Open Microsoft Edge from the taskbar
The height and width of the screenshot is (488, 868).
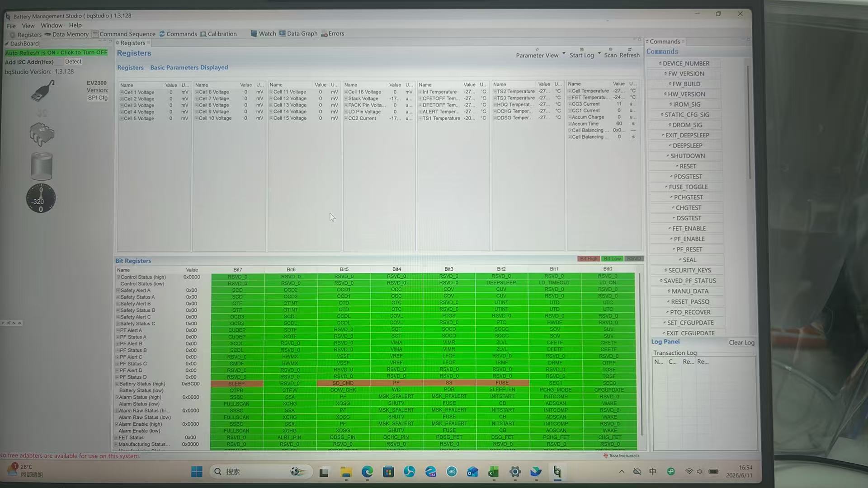[367, 472]
